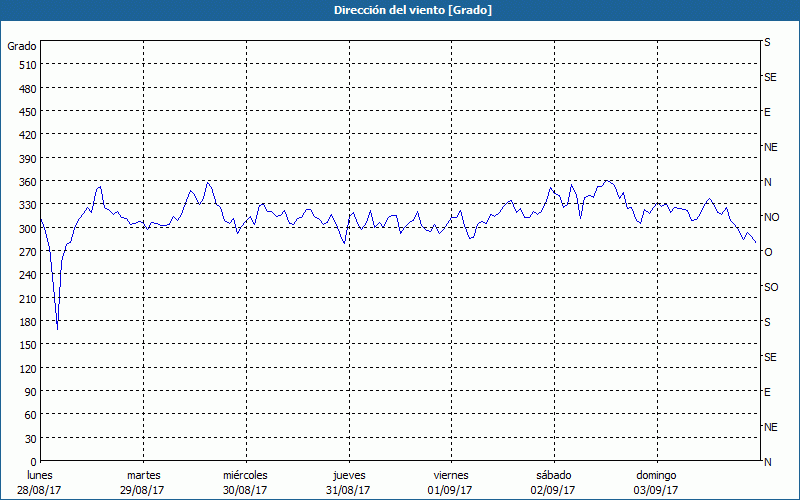Select the sábado 02/09/17 date label
This screenshot has height=500, width=800.
click(553, 482)
